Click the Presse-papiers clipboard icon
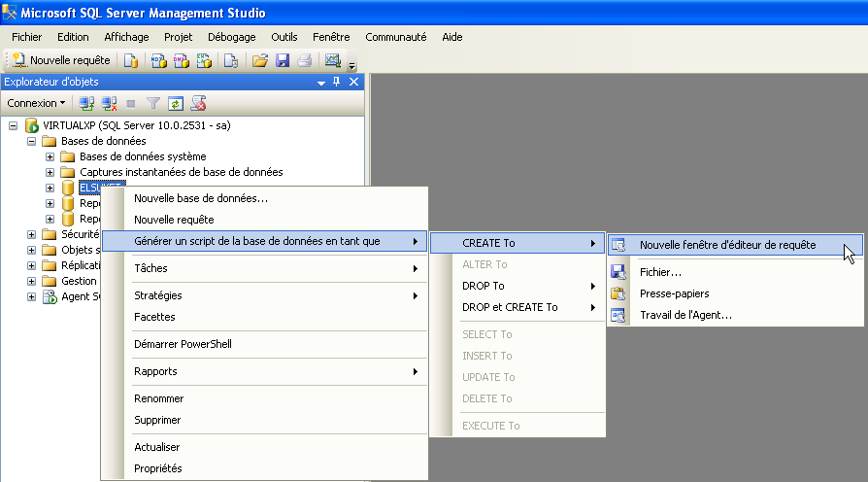 [x=618, y=293]
